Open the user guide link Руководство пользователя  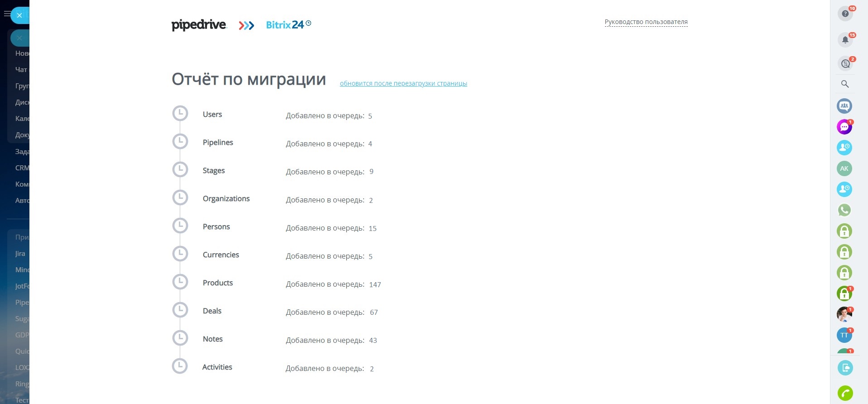(x=646, y=22)
